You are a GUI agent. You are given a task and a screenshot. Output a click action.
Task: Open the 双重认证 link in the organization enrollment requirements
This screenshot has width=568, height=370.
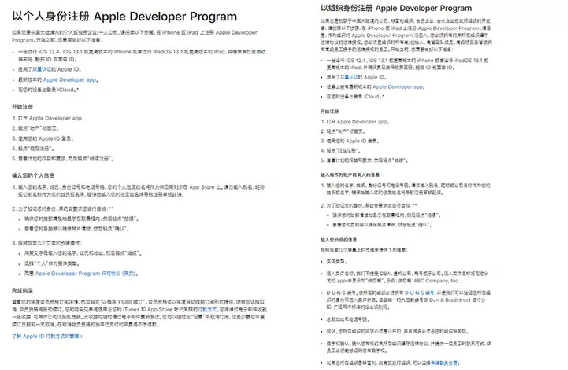click(x=349, y=77)
